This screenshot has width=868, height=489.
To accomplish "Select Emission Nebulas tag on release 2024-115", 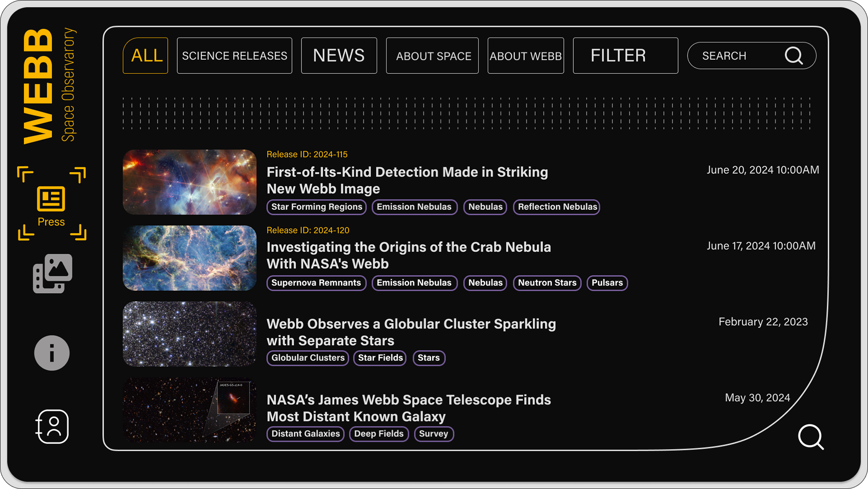I will click(414, 207).
